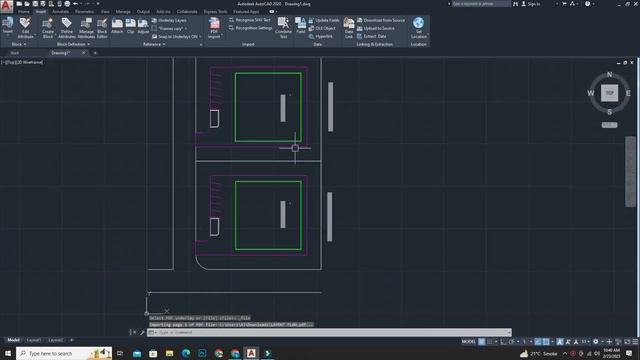Open the Frames vary dropdown
This screenshot has height=360, width=640.
click(x=186, y=29)
